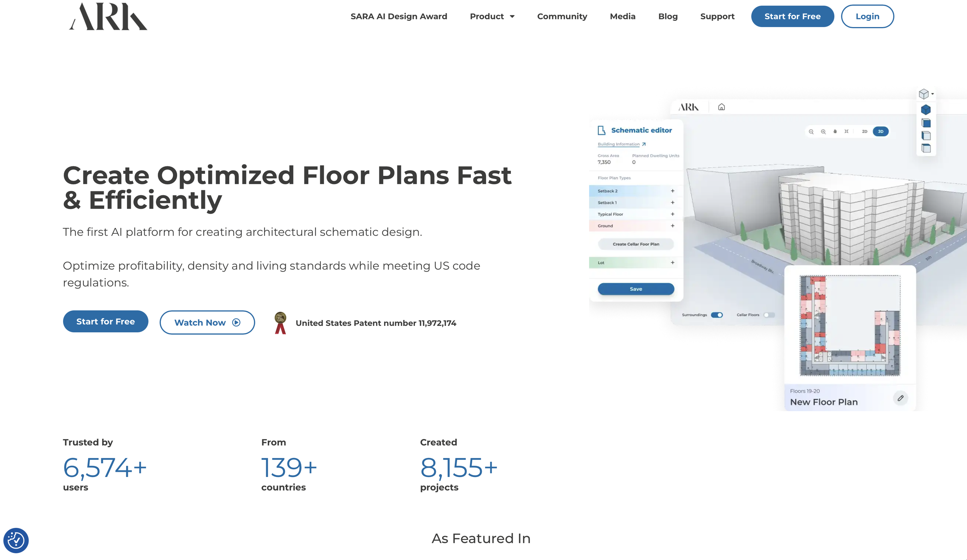Click the arrow icon beside Building Information
This screenshot has width=967, height=560.
point(644,144)
